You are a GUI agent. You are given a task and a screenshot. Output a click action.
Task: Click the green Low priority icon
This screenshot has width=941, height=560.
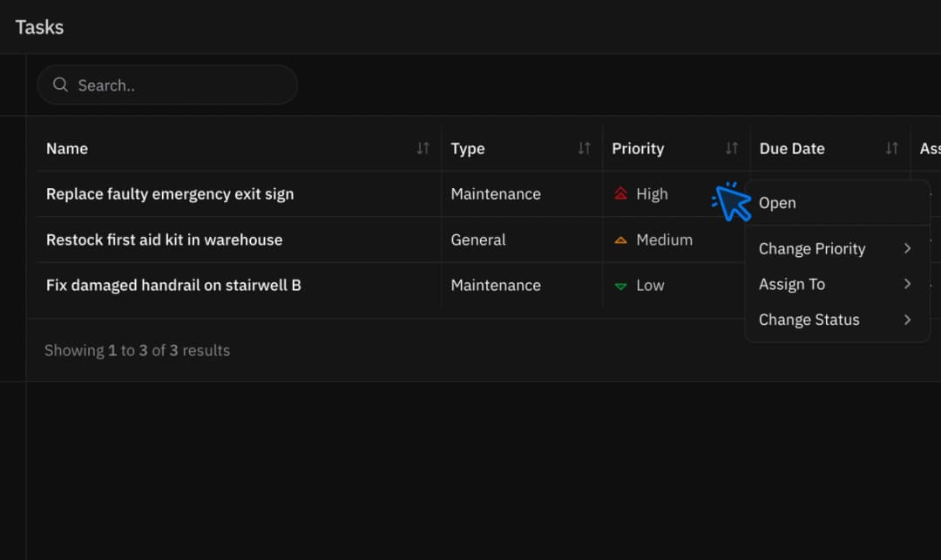620,285
